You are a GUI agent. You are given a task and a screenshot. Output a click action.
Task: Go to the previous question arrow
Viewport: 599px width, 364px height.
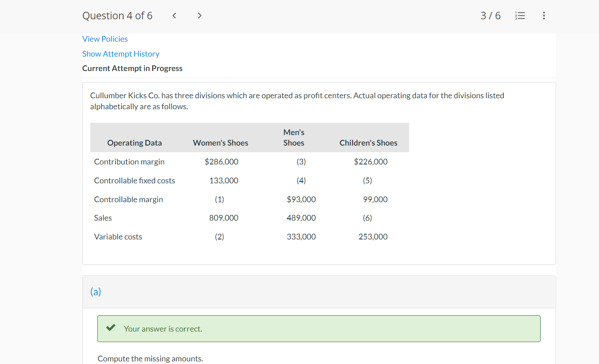click(x=175, y=16)
